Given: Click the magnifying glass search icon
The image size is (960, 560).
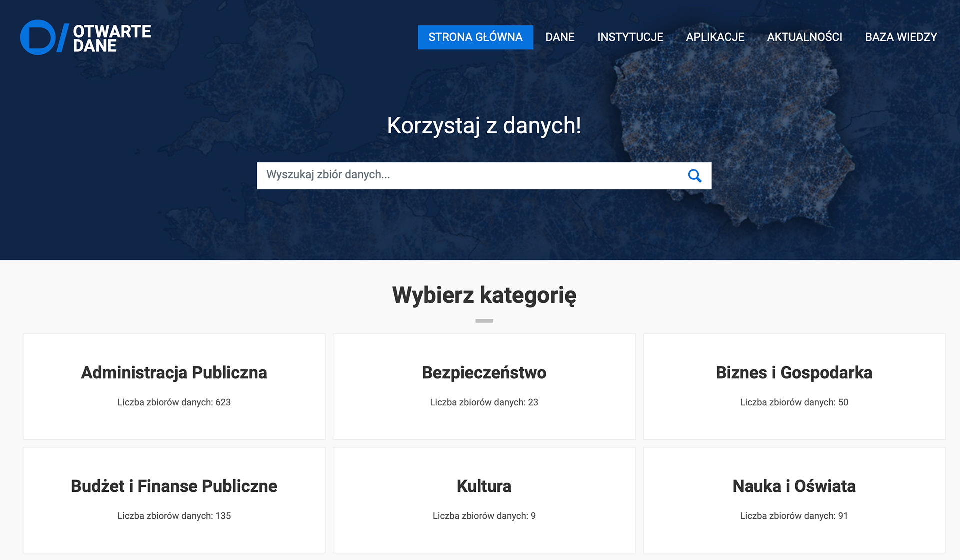Looking at the screenshot, I should click(694, 176).
